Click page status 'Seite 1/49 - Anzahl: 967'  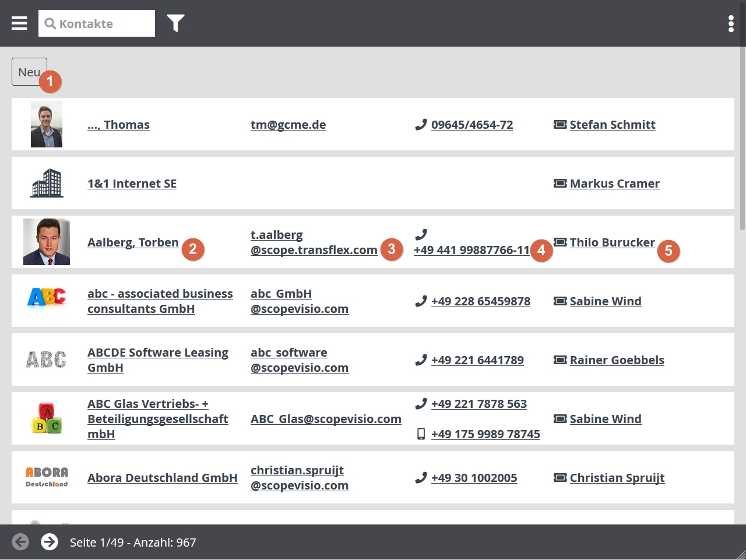tap(133, 543)
